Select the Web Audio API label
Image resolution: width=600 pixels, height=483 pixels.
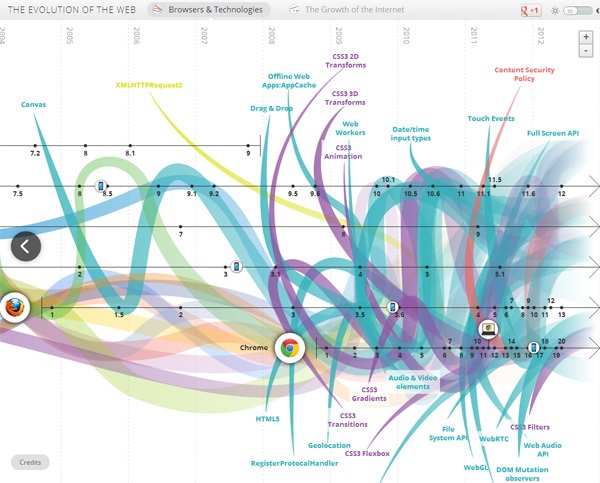543,450
